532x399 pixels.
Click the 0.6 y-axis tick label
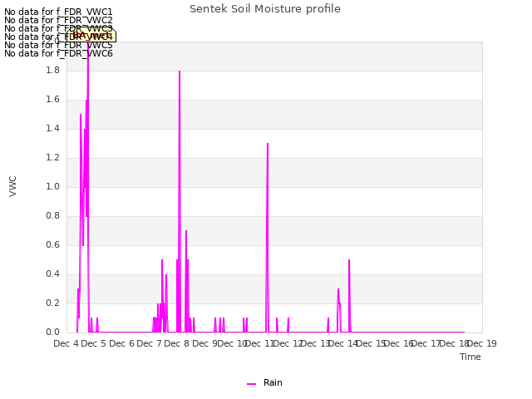pyautogui.click(x=52, y=245)
